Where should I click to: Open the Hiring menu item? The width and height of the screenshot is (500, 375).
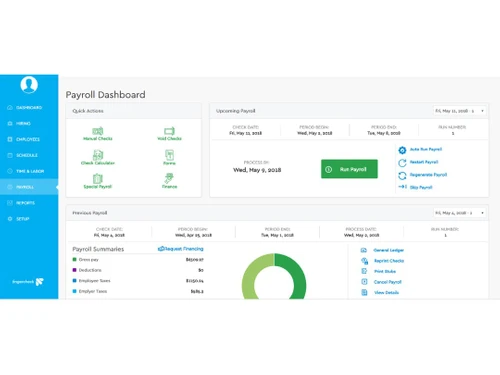pos(29,123)
